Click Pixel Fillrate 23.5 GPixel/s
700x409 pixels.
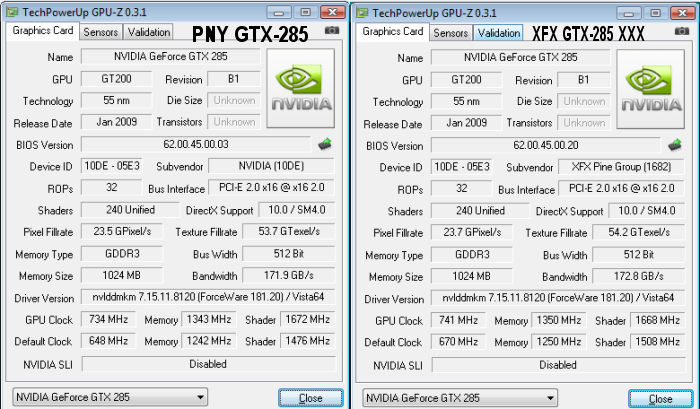pyautogui.click(x=122, y=231)
